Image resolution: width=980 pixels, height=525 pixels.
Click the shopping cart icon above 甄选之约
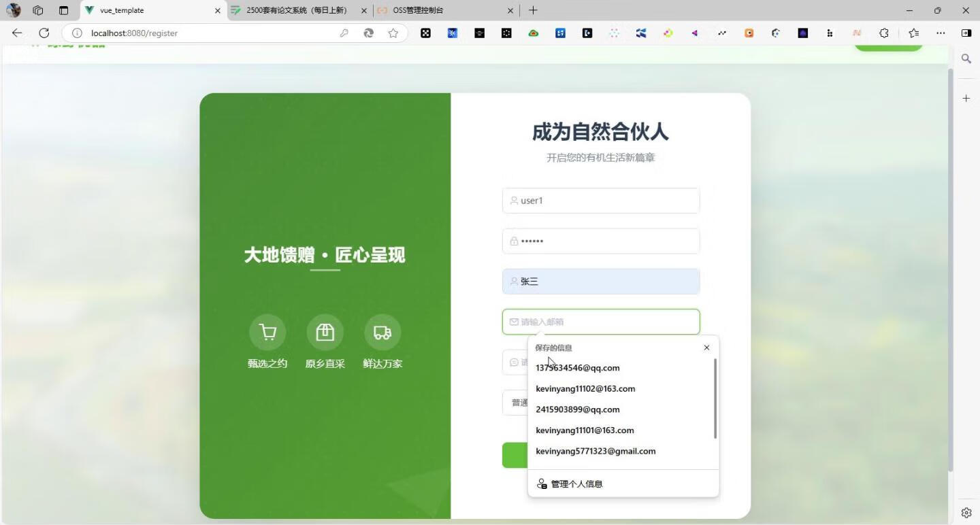(x=267, y=332)
